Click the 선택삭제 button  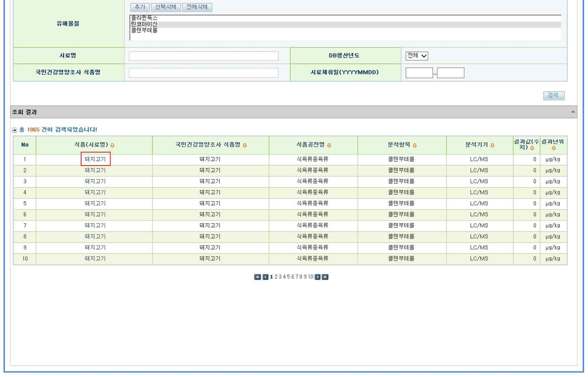[166, 7]
